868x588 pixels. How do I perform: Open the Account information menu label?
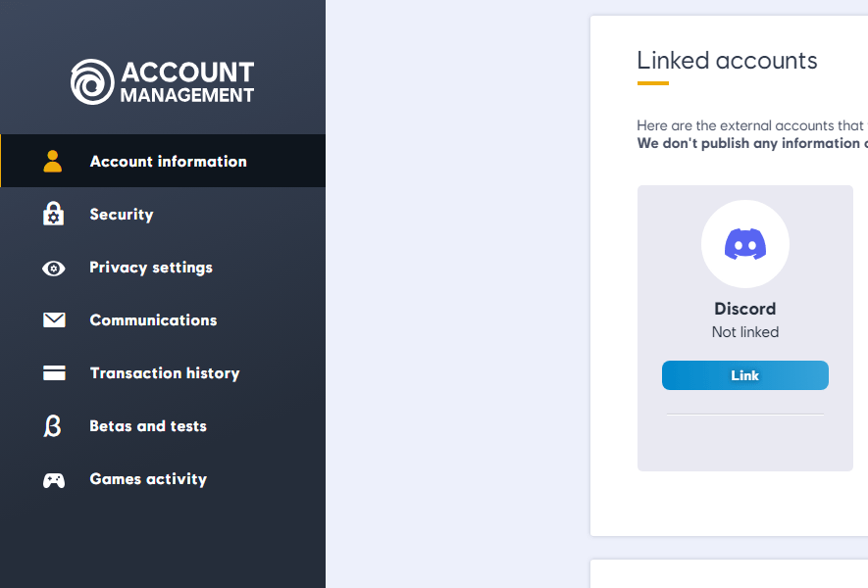coord(168,162)
